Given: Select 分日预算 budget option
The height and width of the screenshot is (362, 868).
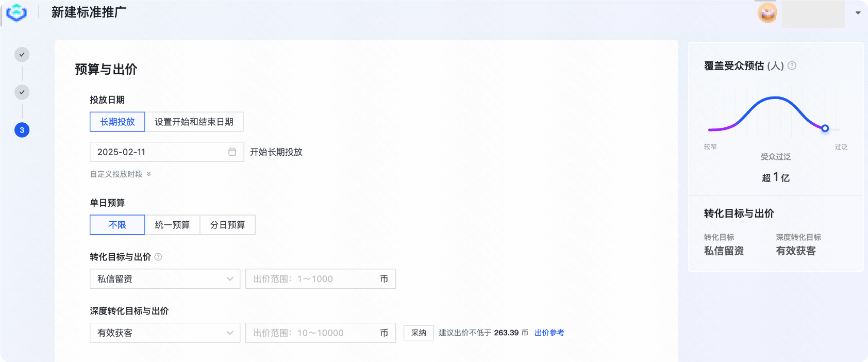Looking at the screenshot, I should click(x=227, y=225).
